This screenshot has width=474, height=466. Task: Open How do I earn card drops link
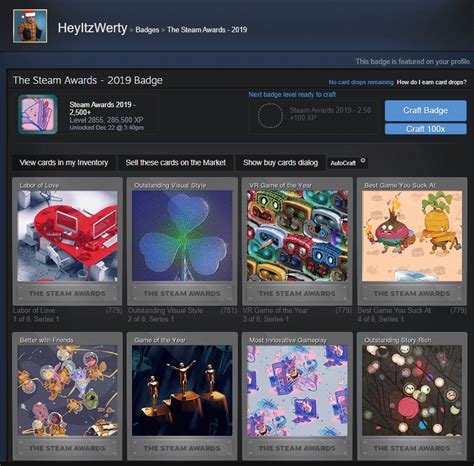click(x=432, y=82)
